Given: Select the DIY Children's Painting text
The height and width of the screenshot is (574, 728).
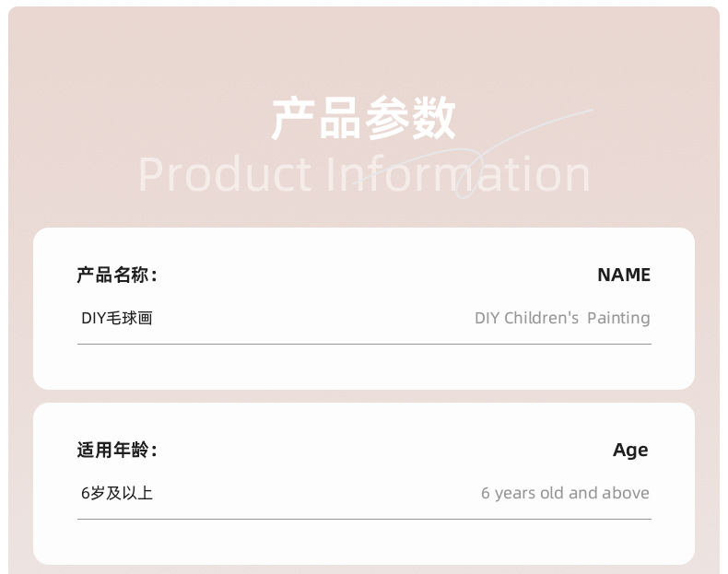Looking at the screenshot, I should (x=562, y=318).
